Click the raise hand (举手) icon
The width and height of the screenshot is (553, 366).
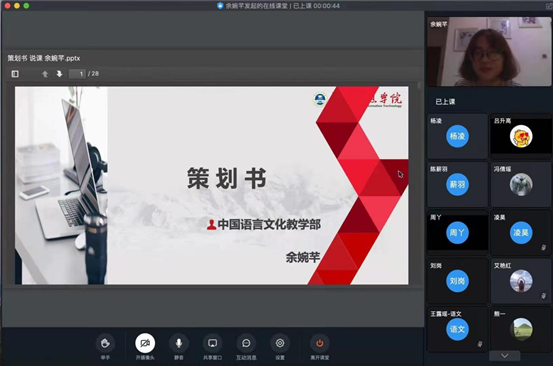click(x=105, y=343)
